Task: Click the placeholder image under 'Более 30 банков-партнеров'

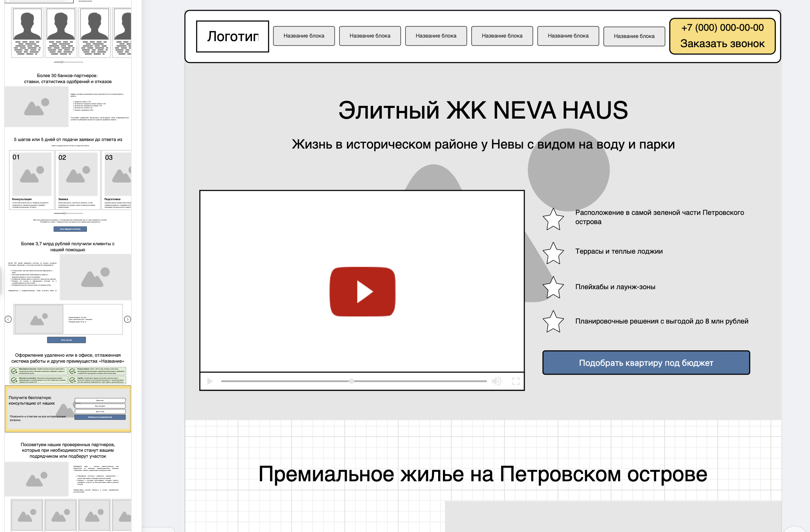Action: [36, 107]
